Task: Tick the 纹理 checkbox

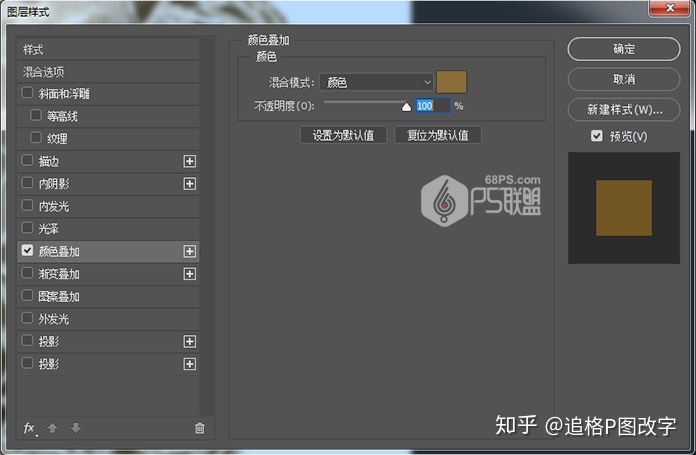Action: (x=36, y=138)
